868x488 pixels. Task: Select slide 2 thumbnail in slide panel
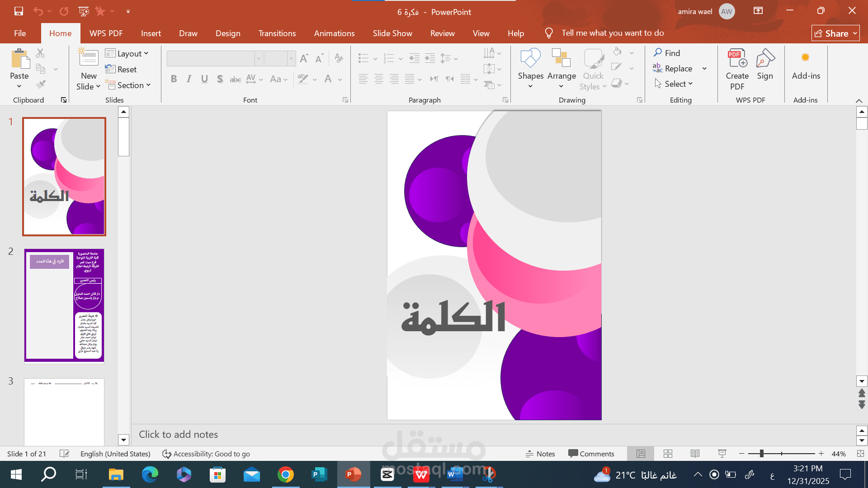64,305
